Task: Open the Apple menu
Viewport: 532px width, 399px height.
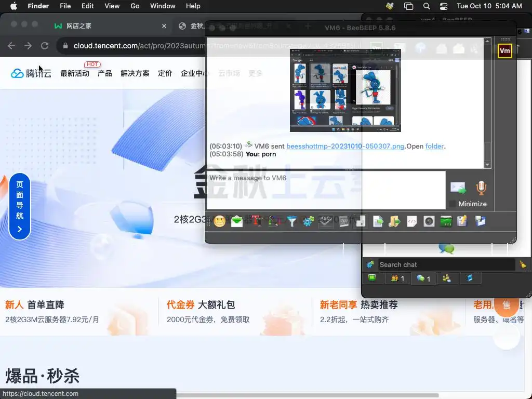Action: click(14, 6)
